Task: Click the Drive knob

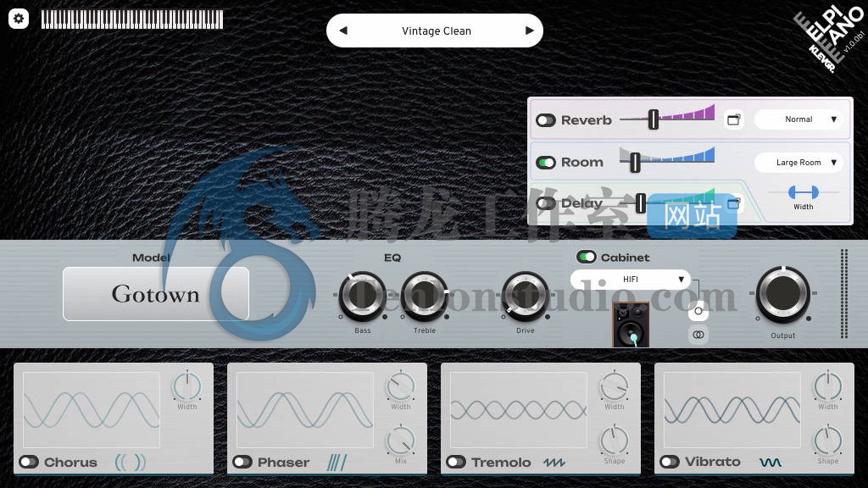Action: 526,296
